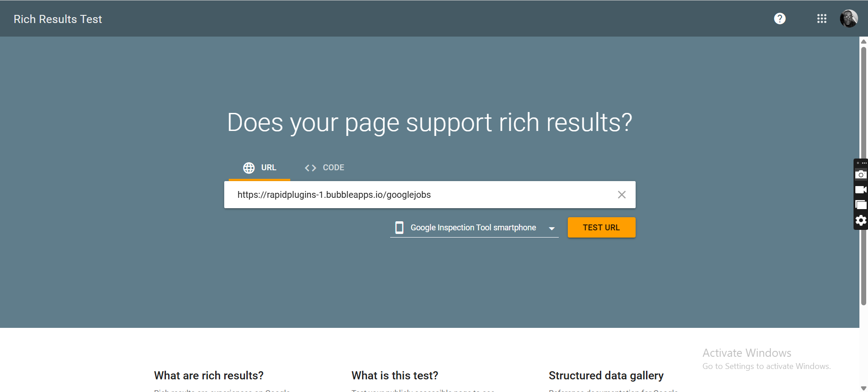Select the URL tab
Viewport: 868px width, 392px height.
pos(259,168)
